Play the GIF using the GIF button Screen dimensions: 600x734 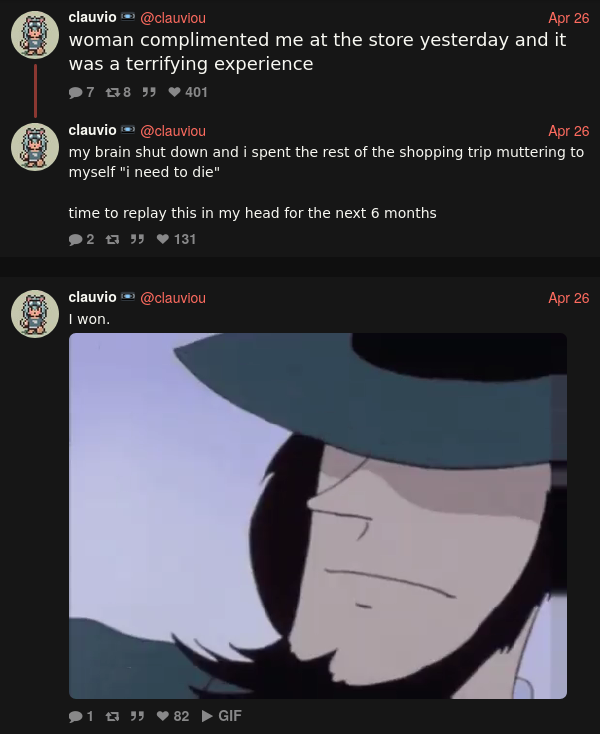(222, 716)
